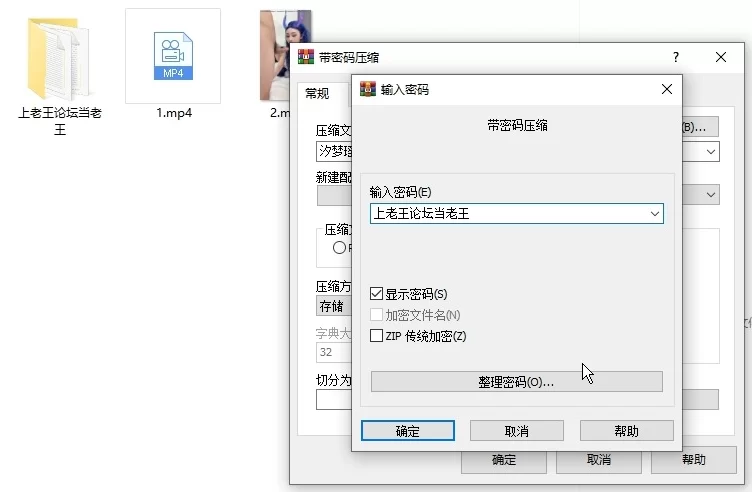752x492 pixels.
Task: Close the 输入密码 dialog
Action: [667, 89]
